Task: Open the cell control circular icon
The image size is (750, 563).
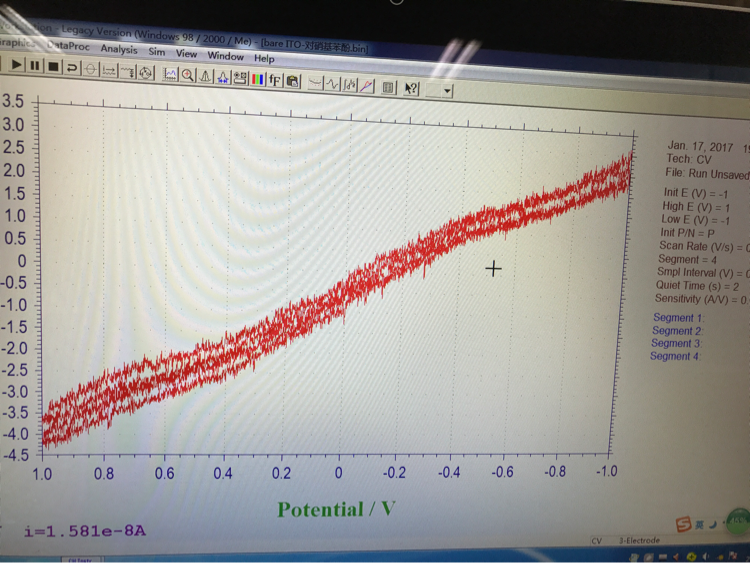Action: 145,73
